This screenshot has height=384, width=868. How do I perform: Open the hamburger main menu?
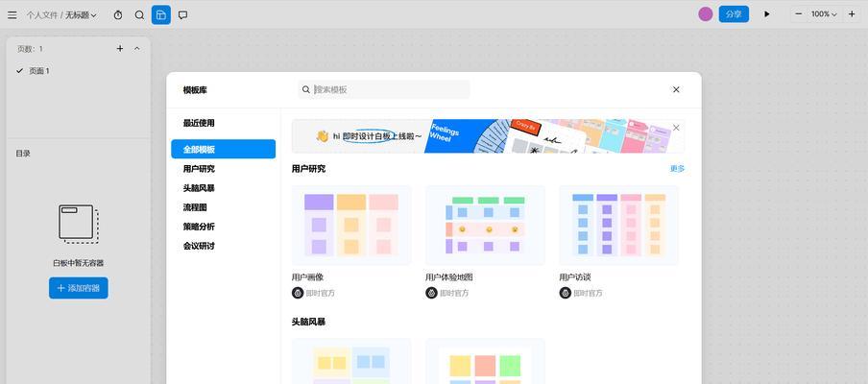pyautogui.click(x=12, y=15)
